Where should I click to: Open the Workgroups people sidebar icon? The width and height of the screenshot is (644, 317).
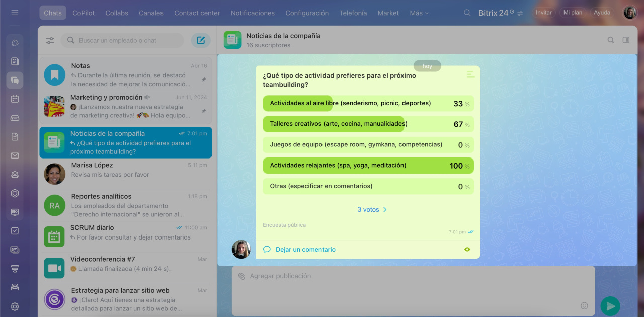click(15, 174)
